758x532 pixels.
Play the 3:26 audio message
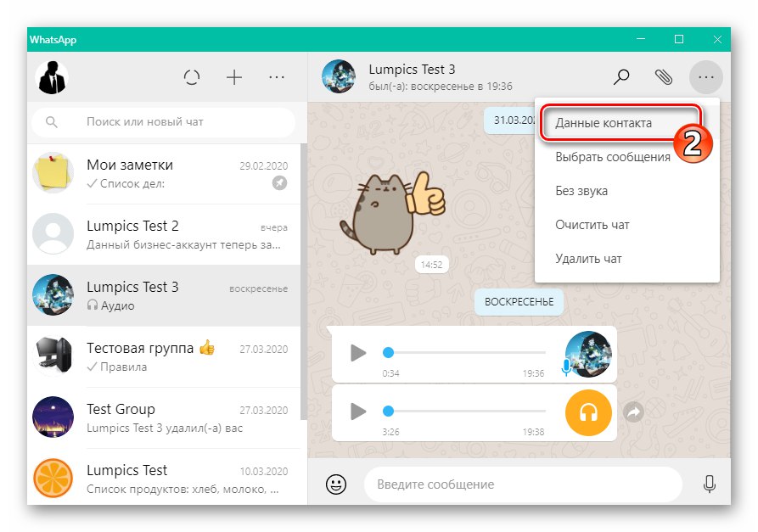(358, 412)
